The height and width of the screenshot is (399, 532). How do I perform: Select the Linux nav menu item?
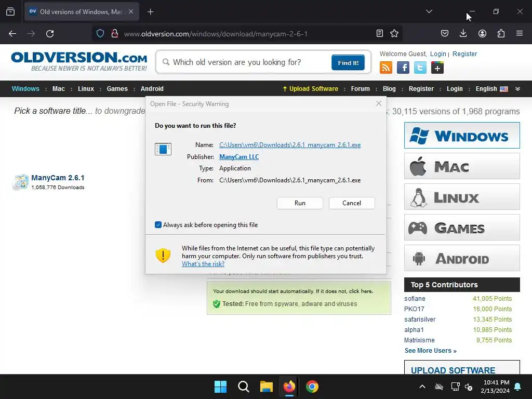(86, 88)
